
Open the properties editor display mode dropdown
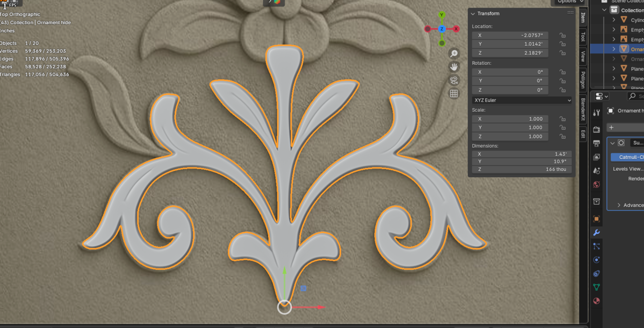(602, 96)
